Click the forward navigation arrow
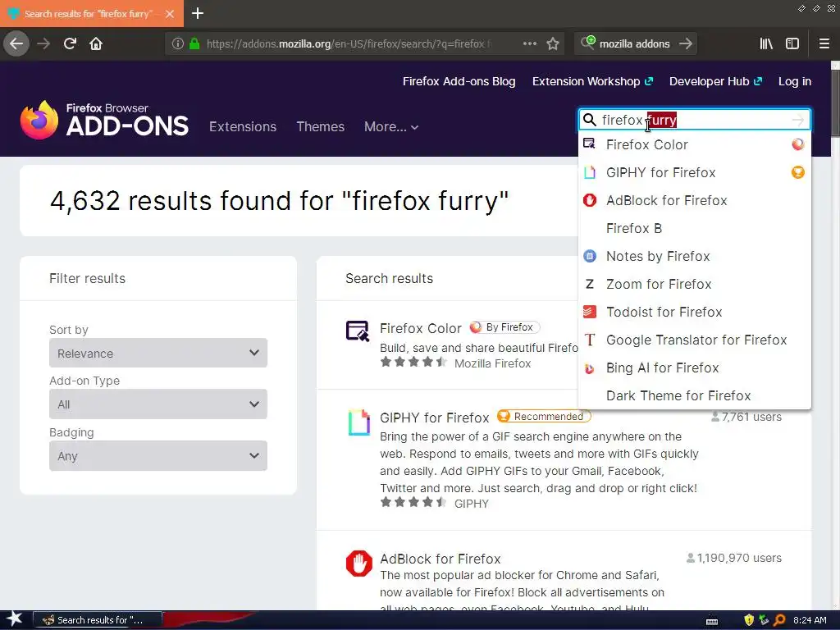The image size is (840, 630). (43, 43)
